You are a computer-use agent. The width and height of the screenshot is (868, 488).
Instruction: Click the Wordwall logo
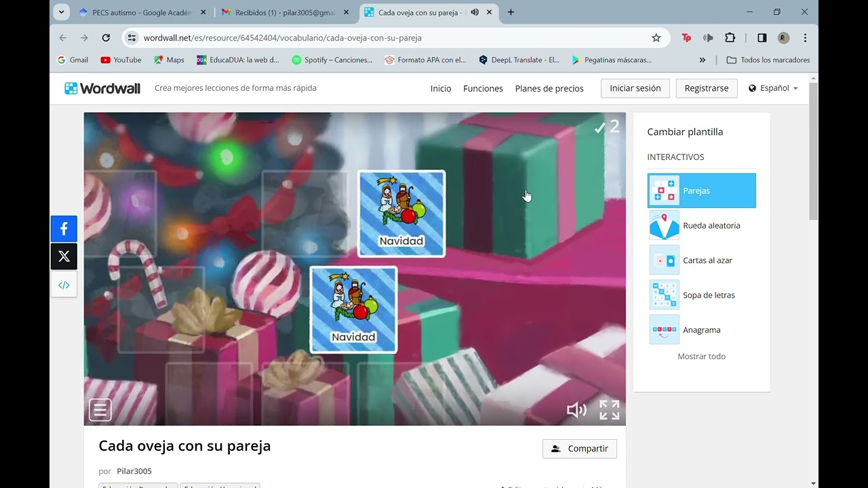coord(102,88)
